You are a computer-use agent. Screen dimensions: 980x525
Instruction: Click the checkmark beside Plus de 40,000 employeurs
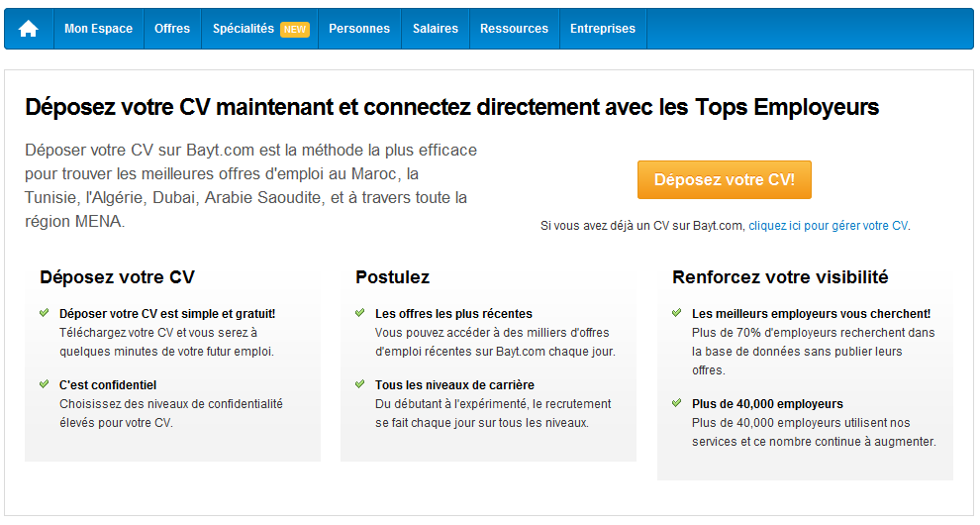(676, 403)
